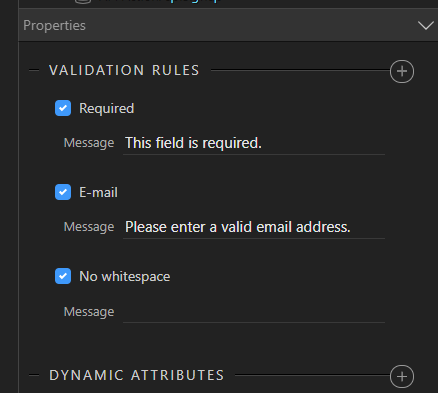Click the No whitespace label text
The width and height of the screenshot is (438, 393).
(125, 276)
